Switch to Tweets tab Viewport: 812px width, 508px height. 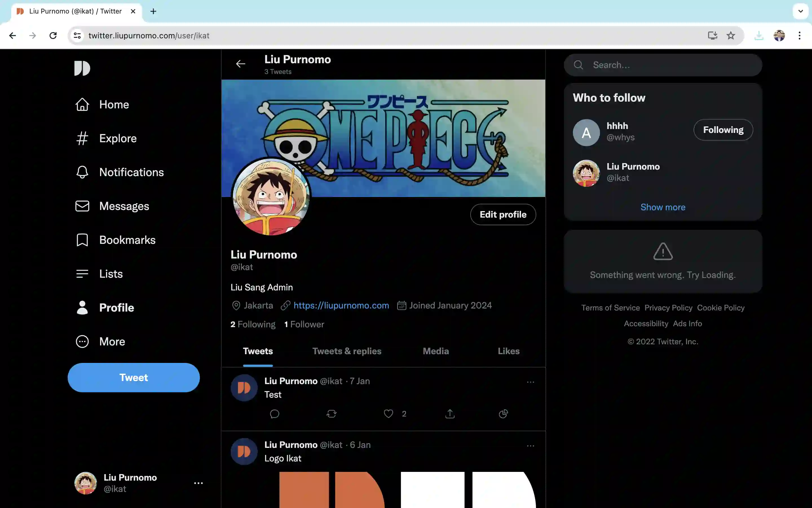pyautogui.click(x=258, y=351)
